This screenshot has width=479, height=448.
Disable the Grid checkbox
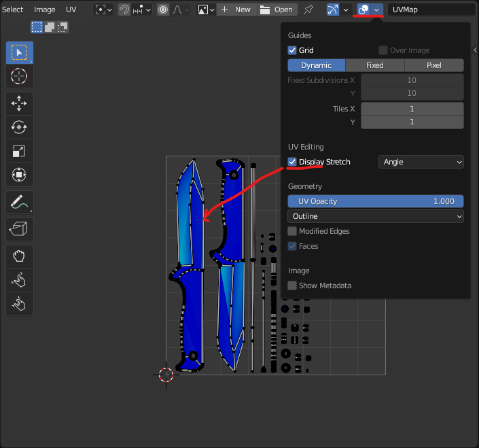292,50
